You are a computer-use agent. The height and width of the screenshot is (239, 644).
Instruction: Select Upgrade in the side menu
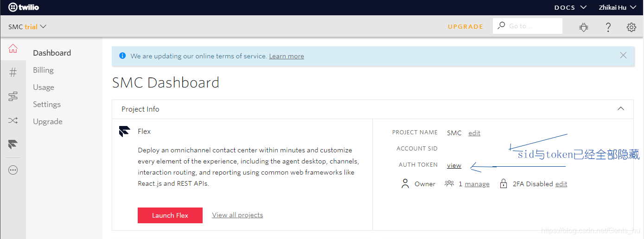48,121
